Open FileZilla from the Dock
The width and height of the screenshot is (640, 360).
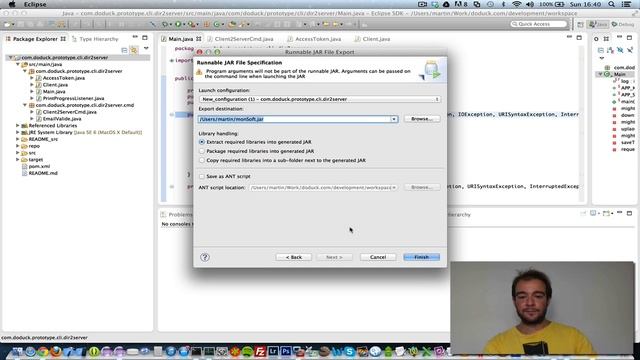tap(260, 351)
